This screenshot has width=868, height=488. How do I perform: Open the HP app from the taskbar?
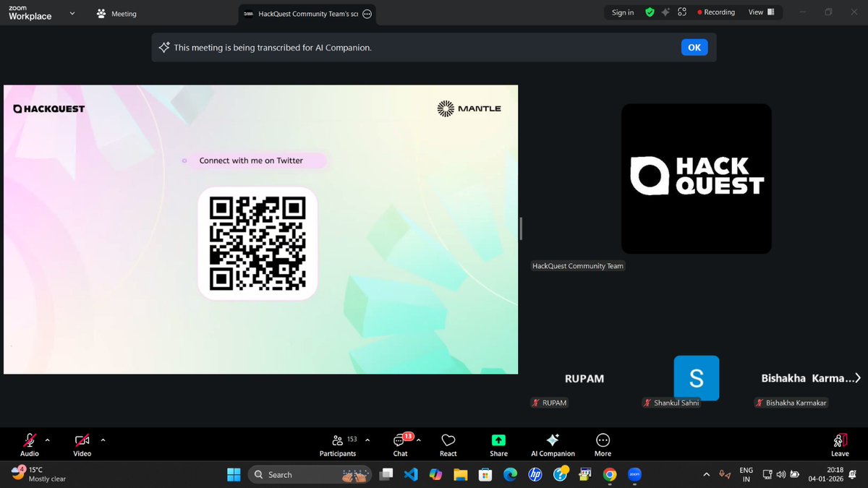535,474
